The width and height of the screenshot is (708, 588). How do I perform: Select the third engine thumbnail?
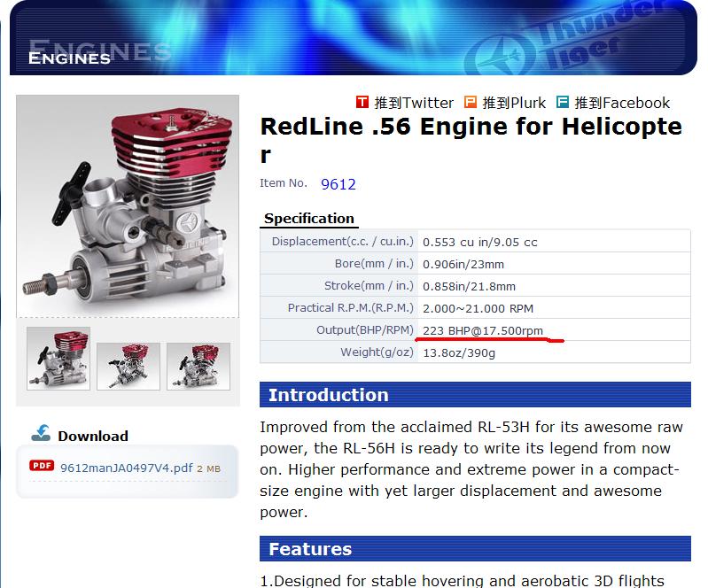point(198,366)
